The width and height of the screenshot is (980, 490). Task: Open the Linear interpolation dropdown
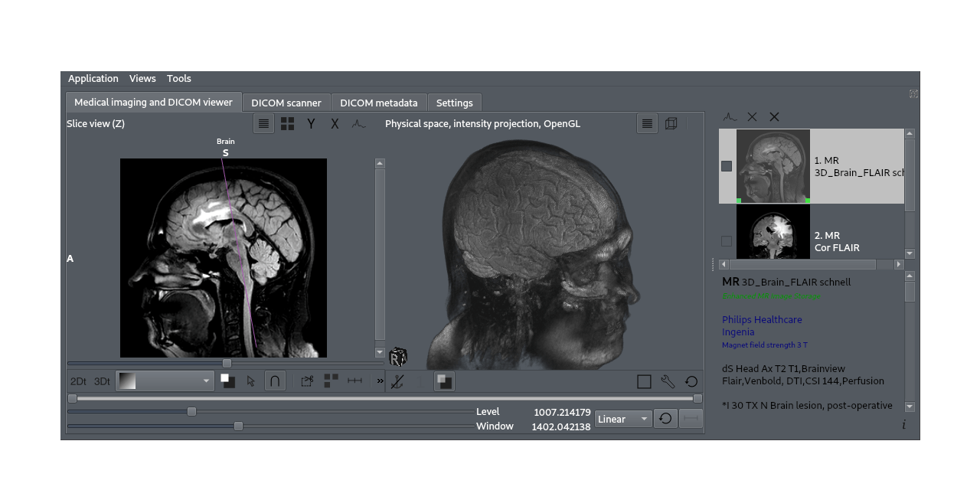(x=623, y=419)
